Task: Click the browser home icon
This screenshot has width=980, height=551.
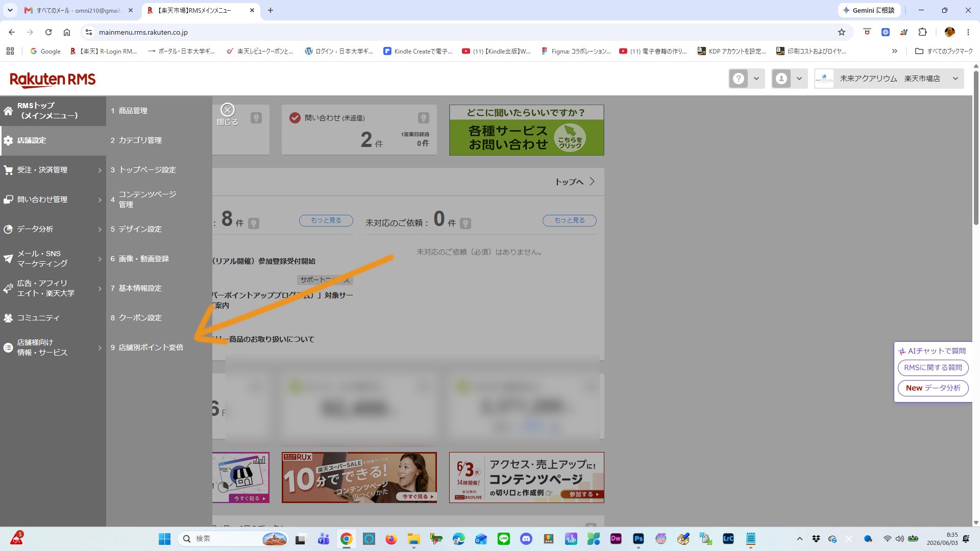Action: 67,32
